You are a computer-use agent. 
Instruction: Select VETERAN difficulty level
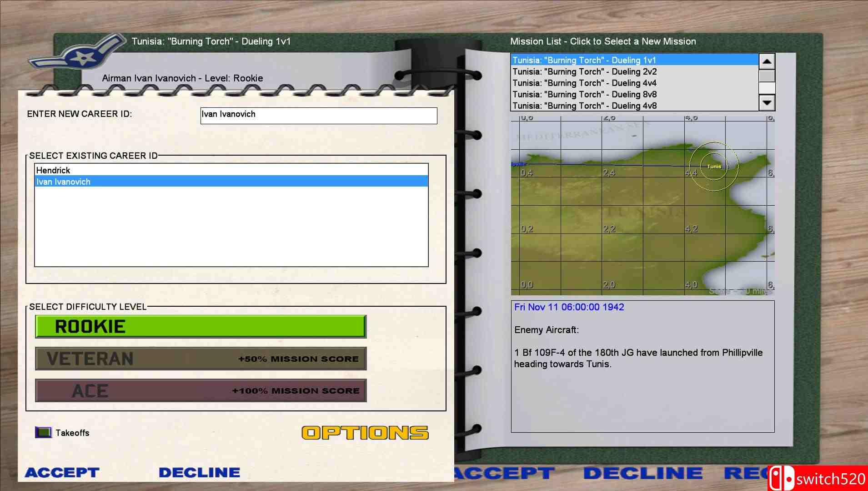click(x=201, y=359)
